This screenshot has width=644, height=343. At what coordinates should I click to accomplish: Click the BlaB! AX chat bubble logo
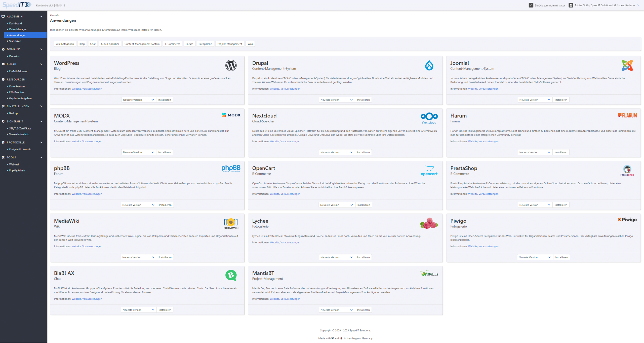(231, 275)
